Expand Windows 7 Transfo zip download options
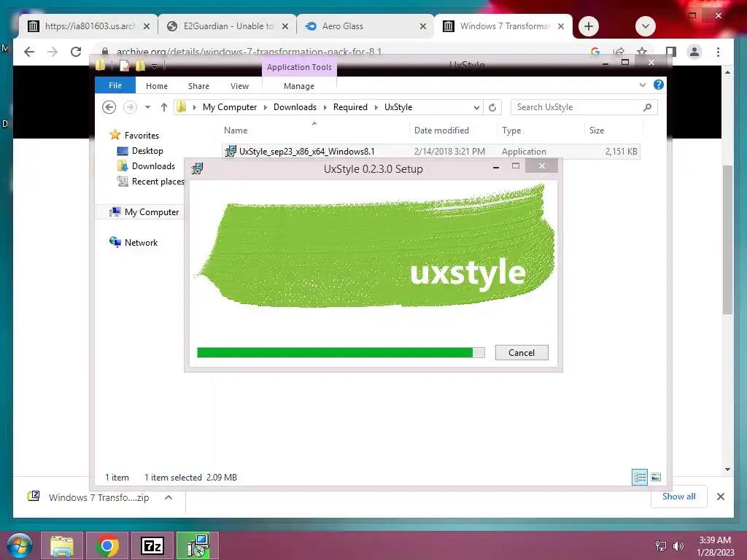 point(168,497)
